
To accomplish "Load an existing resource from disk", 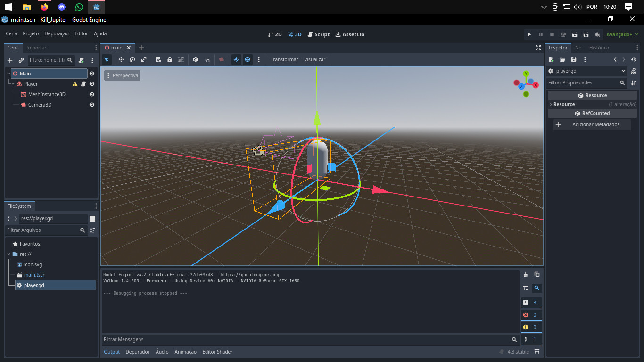I will (x=562, y=59).
